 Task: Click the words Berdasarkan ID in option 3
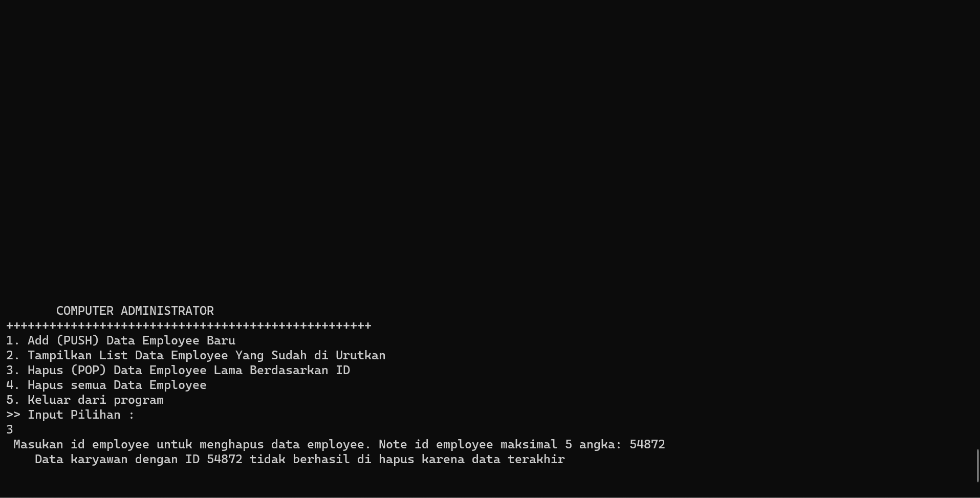[300, 370]
